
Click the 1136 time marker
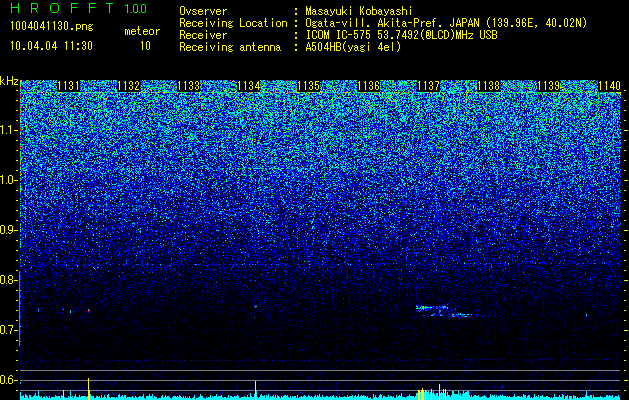click(x=368, y=86)
